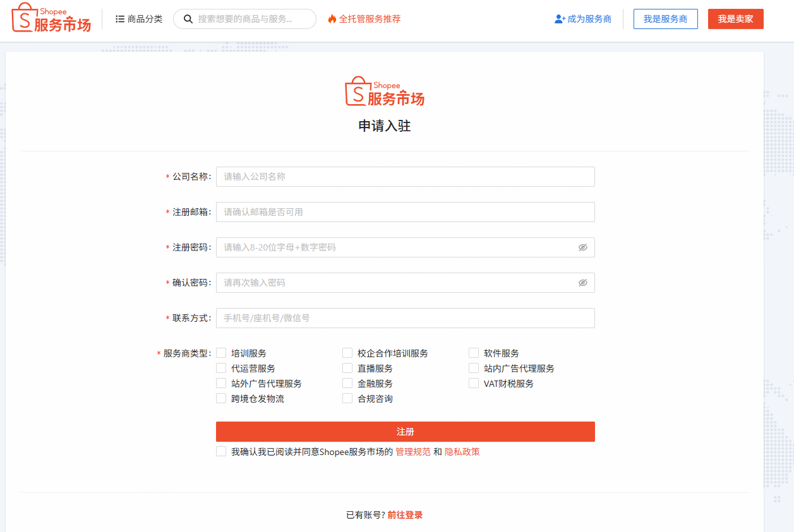This screenshot has width=794, height=532.
Task: Check the 软件服务 checkbox
Action: tap(474, 353)
